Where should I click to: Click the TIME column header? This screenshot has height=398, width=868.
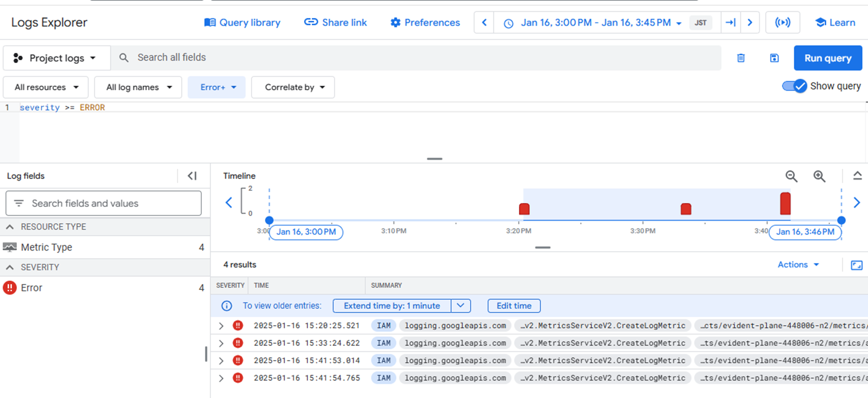(261, 285)
